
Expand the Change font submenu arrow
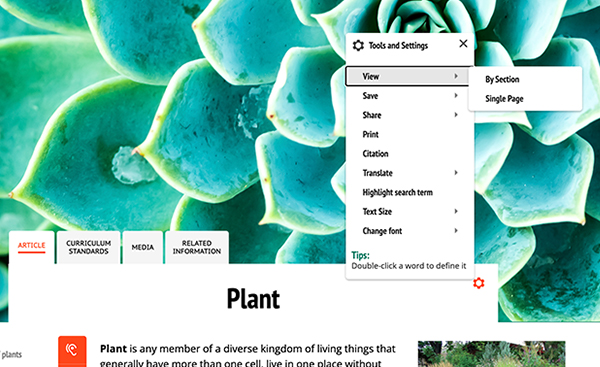(x=456, y=230)
